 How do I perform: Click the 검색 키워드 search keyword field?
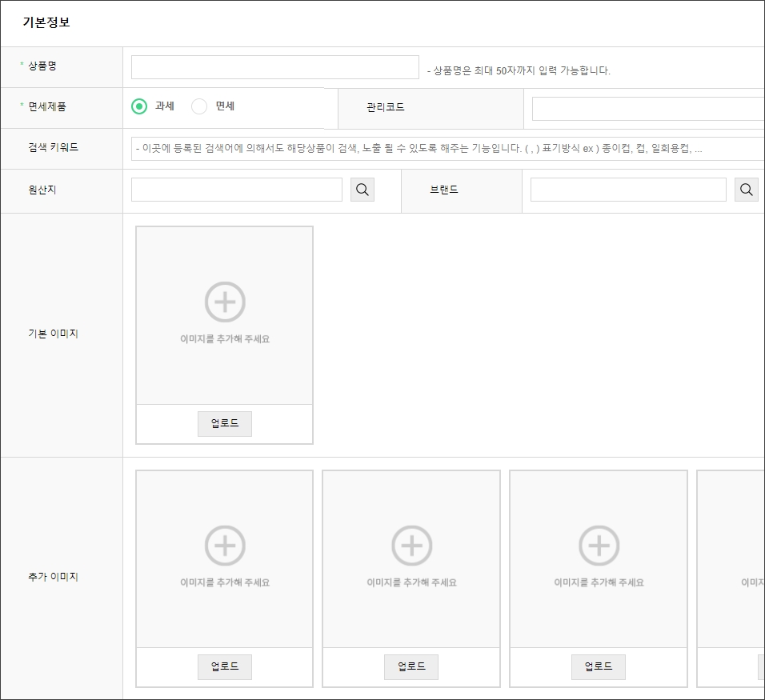447,149
